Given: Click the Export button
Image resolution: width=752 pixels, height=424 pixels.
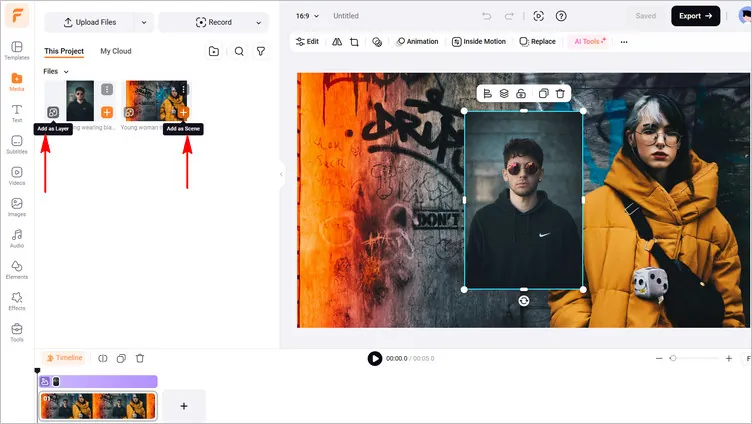Looking at the screenshot, I should [695, 16].
